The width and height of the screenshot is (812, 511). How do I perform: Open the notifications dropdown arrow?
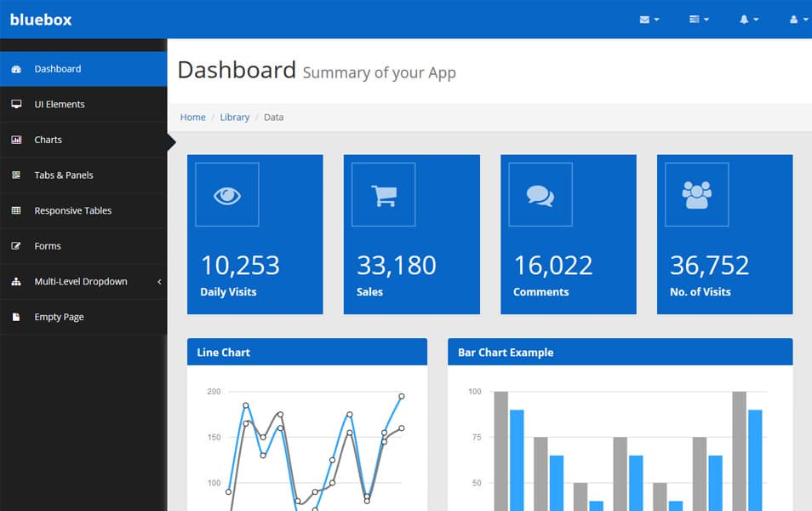pyautogui.click(x=756, y=19)
